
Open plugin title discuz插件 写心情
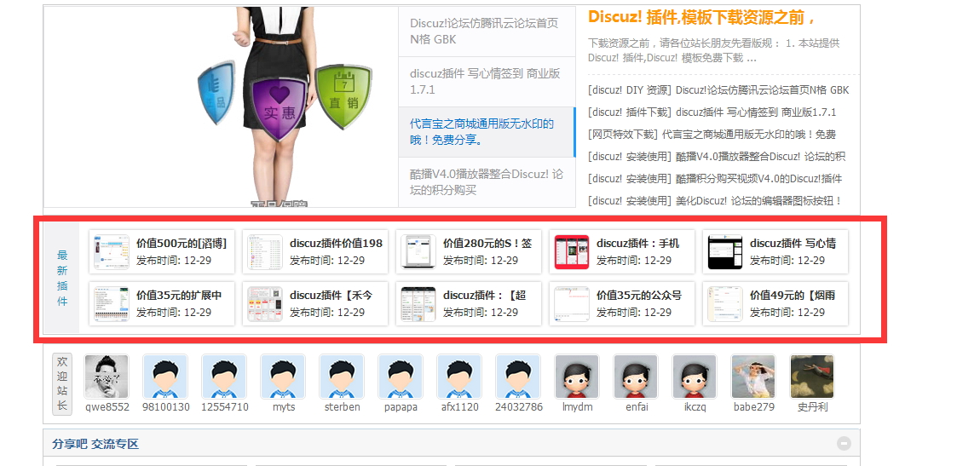click(793, 244)
